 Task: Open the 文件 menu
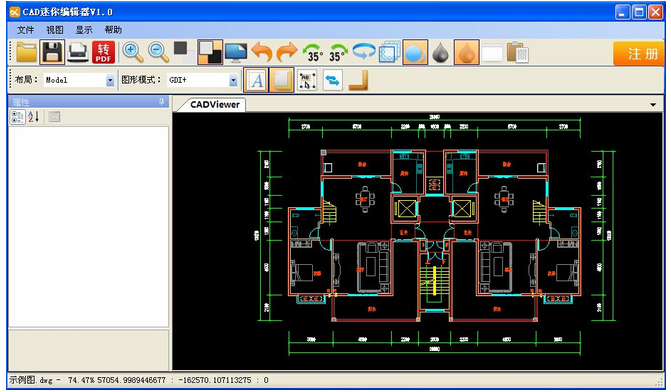click(25, 30)
